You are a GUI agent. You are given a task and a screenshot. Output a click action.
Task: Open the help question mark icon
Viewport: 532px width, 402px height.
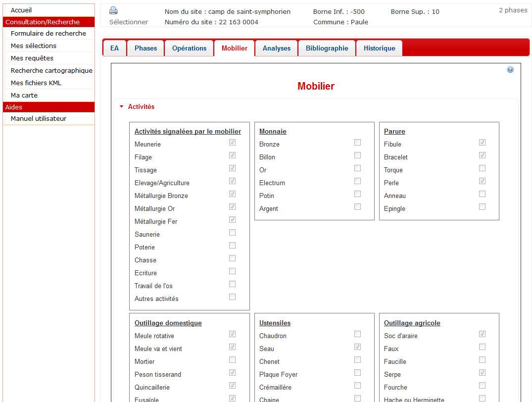[x=510, y=70]
